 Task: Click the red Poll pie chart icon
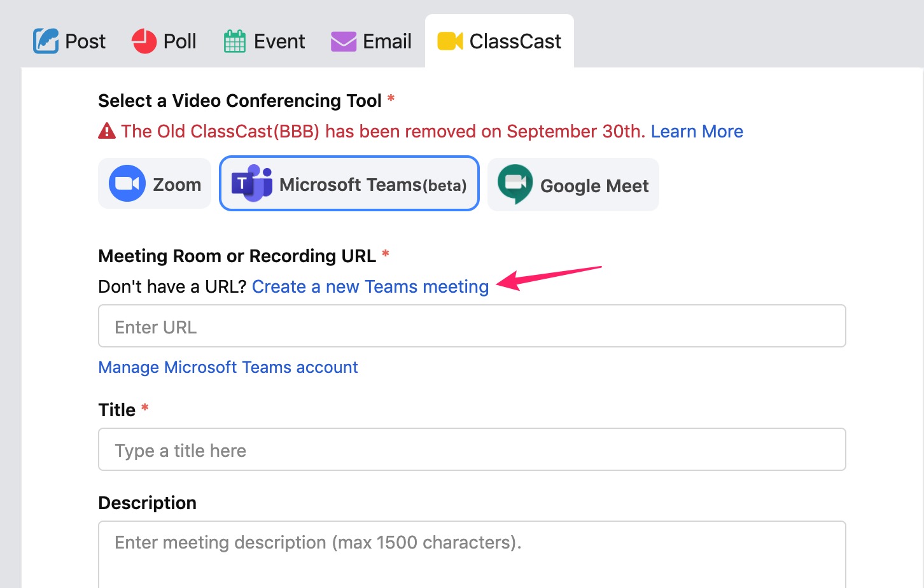click(x=144, y=41)
